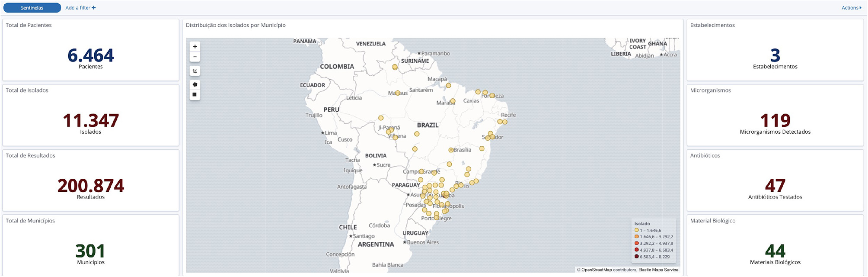
Task: Open the Elastic Maps Service link
Action: pos(658,270)
